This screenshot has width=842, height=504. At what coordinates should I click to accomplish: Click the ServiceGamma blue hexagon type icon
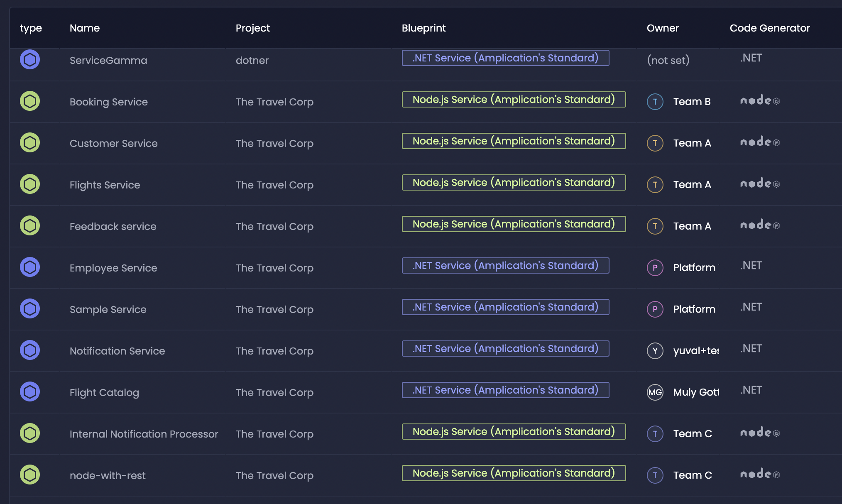pos(30,60)
